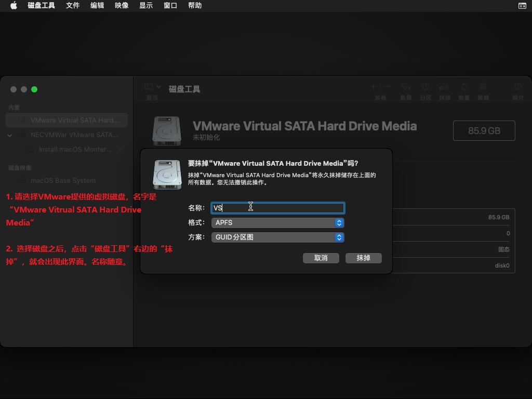
Task: Open the 映像 menu
Action: coord(122,6)
